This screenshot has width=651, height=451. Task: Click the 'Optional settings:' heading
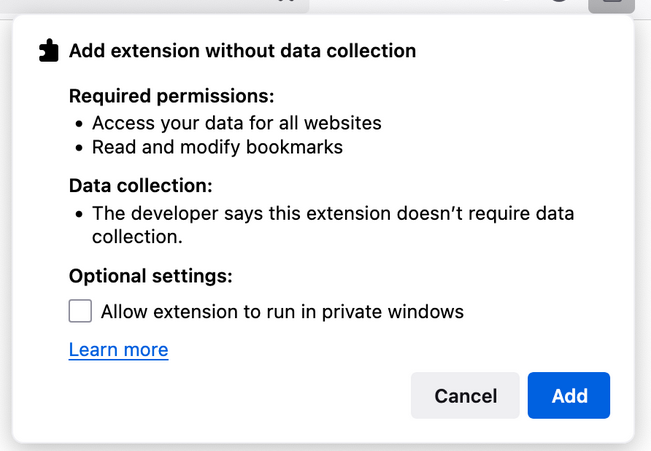(150, 275)
